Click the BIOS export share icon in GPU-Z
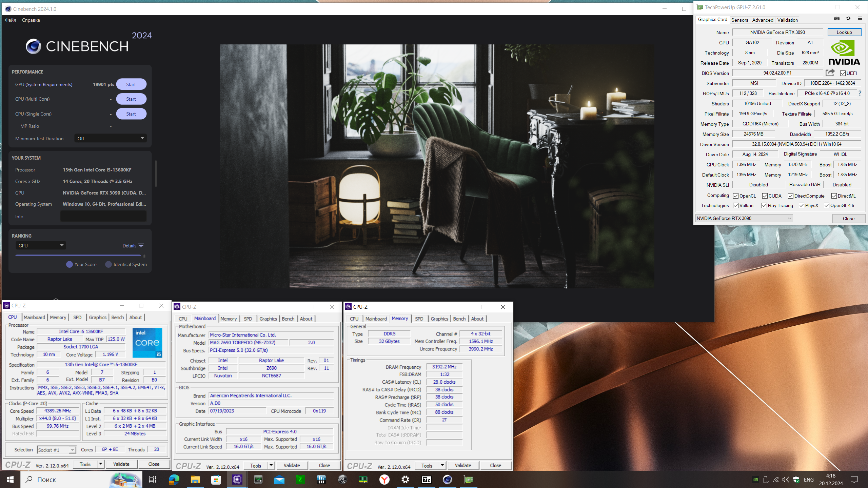The width and height of the screenshot is (868, 488). 830,73
